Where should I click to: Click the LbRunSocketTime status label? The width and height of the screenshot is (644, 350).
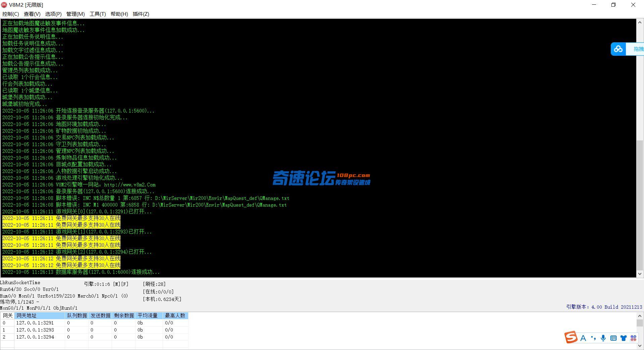tap(20, 282)
